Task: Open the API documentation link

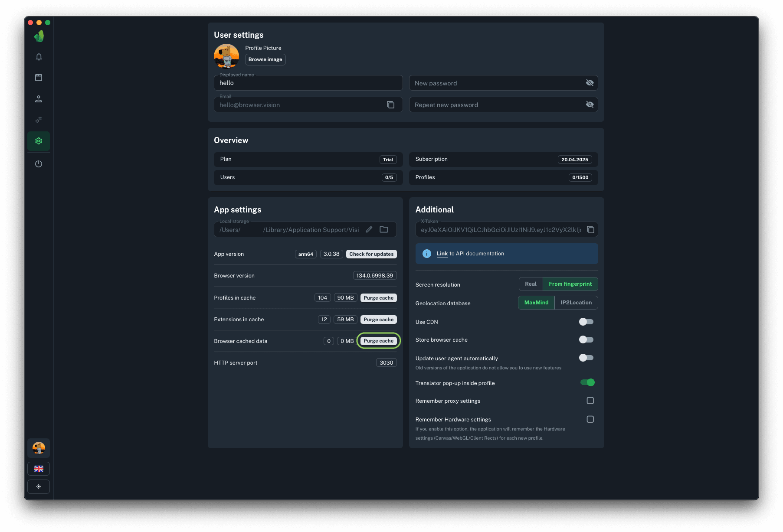Action: click(442, 254)
